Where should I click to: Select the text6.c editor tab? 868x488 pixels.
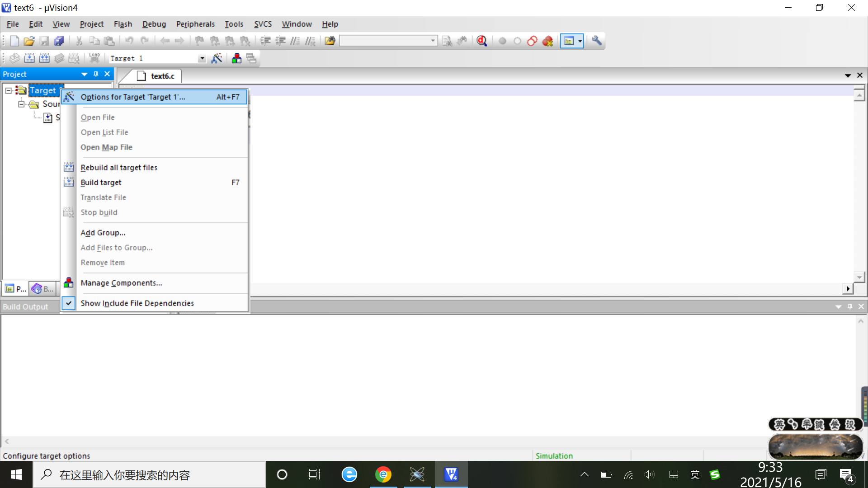162,76
